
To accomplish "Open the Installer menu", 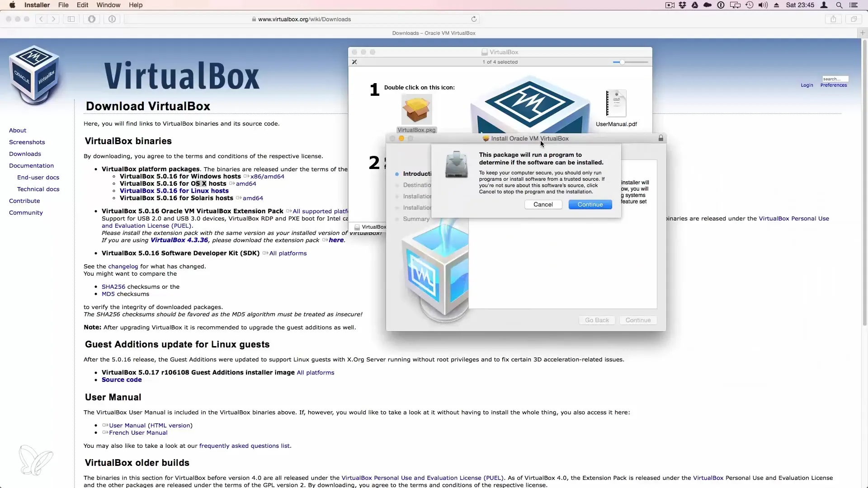I will [37, 5].
